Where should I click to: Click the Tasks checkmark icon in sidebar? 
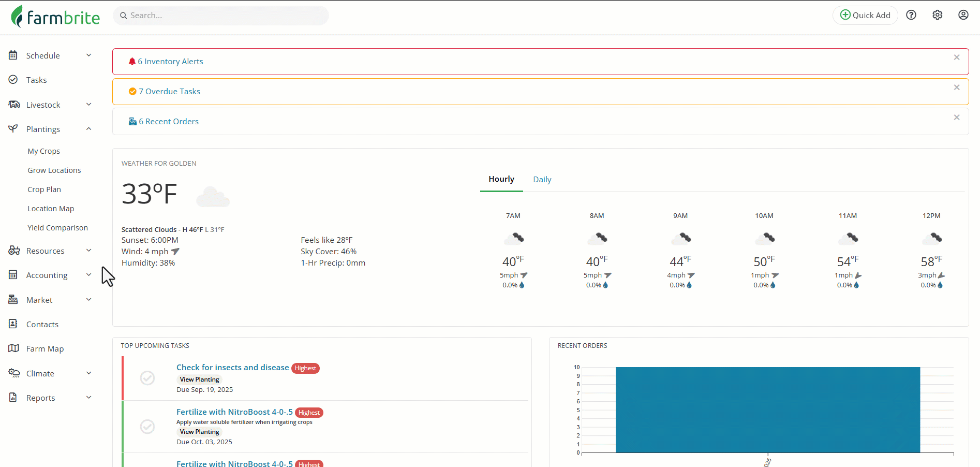pos(13,80)
